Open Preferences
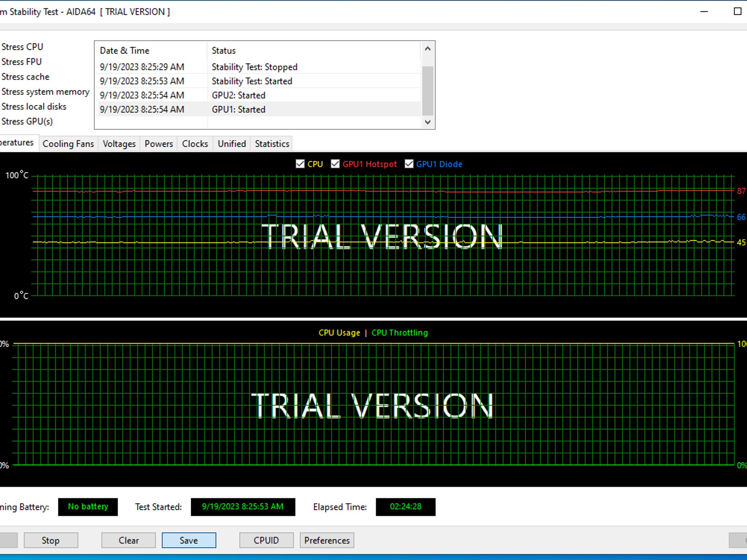Image resolution: width=747 pixels, height=560 pixels. 326,540
